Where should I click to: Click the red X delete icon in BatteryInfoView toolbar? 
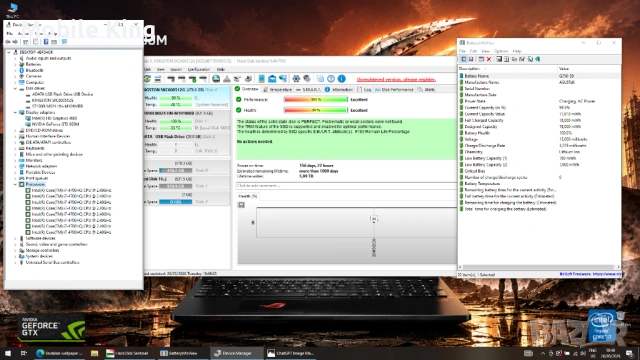489,59
